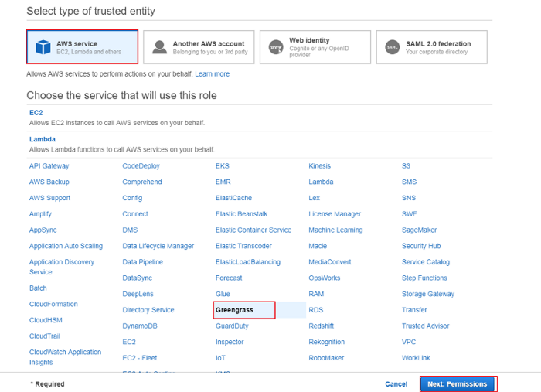Select CloudWatch Application Insights service
541x392 pixels.
pyautogui.click(x=65, y=357)
